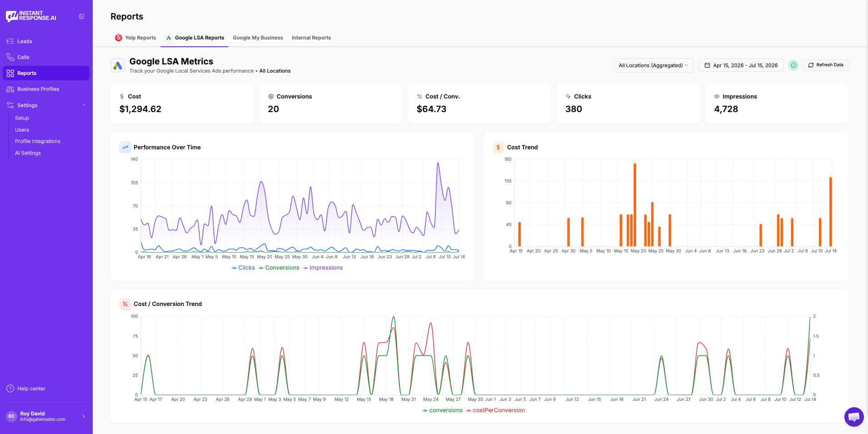
Task: Open the chat support bubble
Action: pos(854,417)
